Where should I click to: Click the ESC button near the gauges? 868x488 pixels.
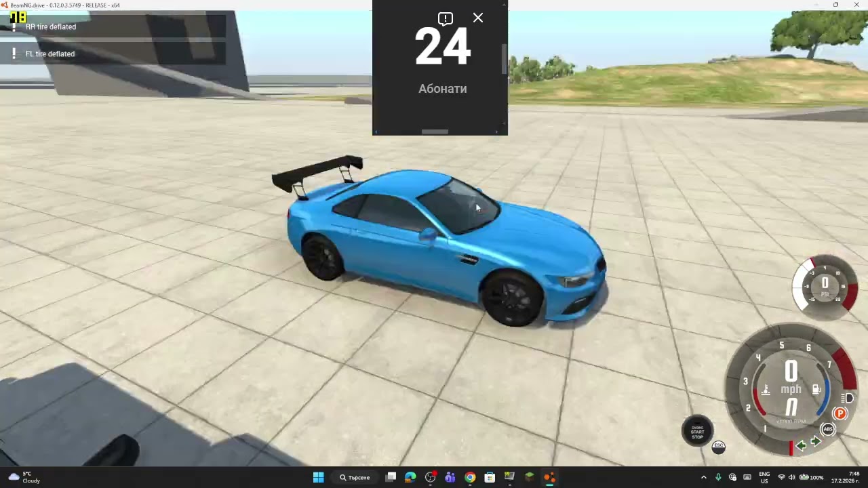pos(719,447)
